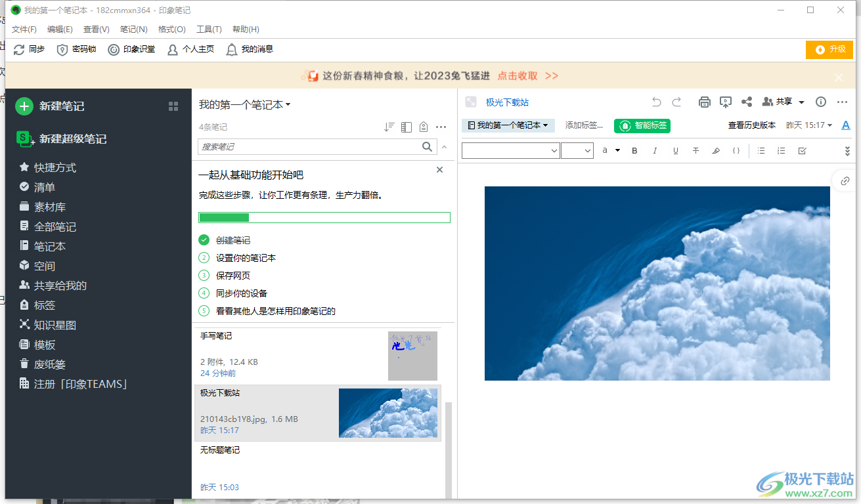Insert a checkbox to-do item
Viewport: 861px width, 504px height.
pos(802,151)
